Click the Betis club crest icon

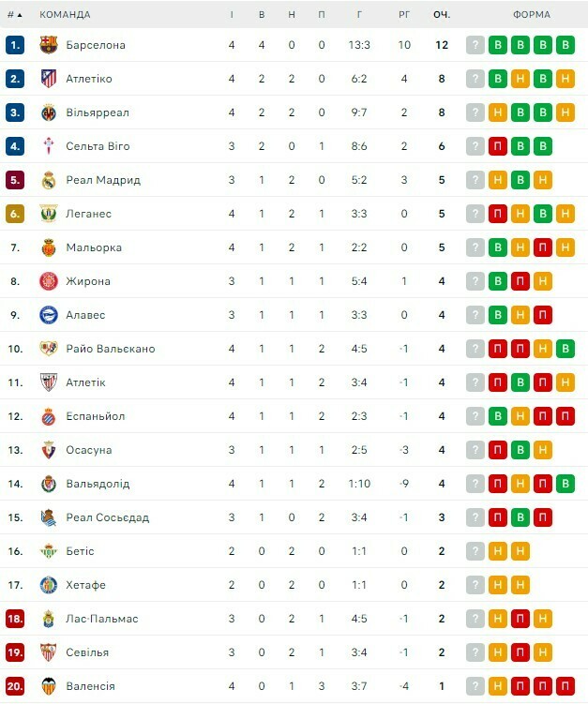(x=49, y=551)
